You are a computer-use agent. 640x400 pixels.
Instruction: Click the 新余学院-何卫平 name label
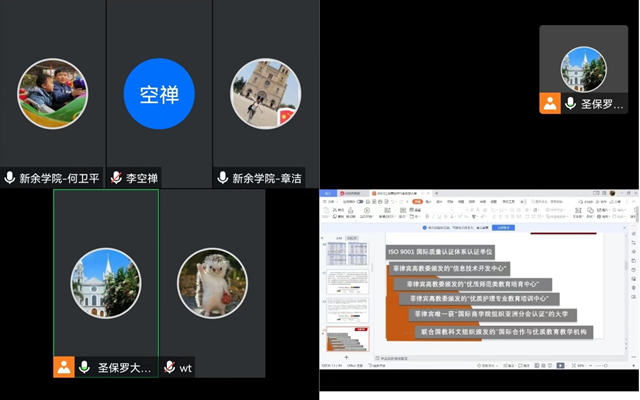click(x=60, y=178)
